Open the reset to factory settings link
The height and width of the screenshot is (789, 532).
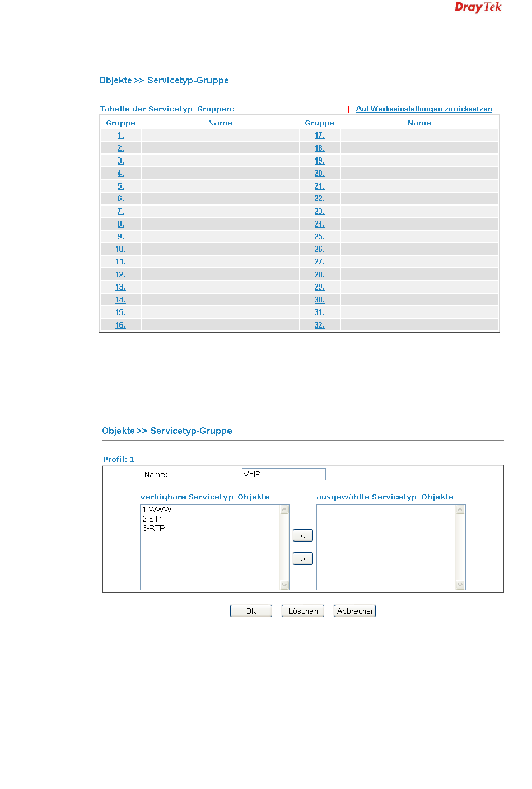click(424, 109)
